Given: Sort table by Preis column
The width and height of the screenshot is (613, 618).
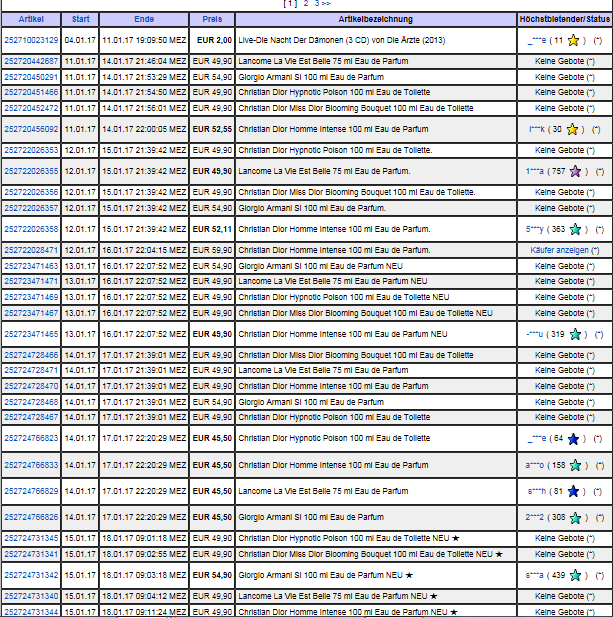Looking at the screenshot, I should coord(212,19).
